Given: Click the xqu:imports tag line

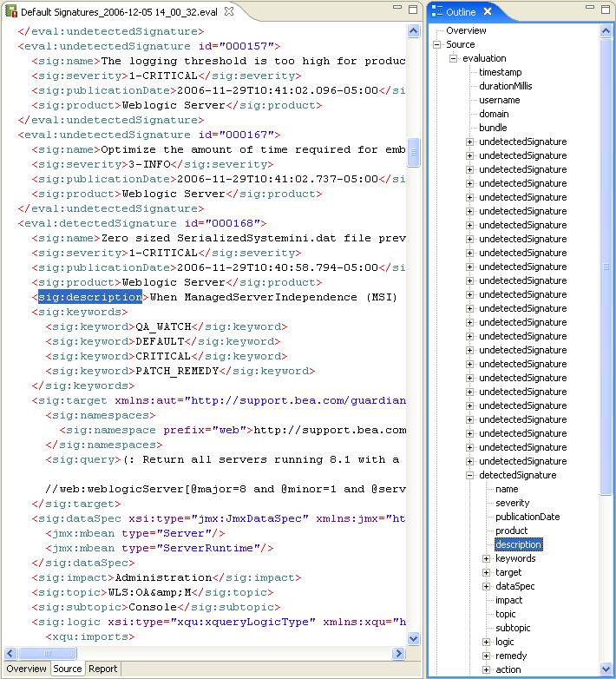Looking at the screenshot, I should click(90, 636).
